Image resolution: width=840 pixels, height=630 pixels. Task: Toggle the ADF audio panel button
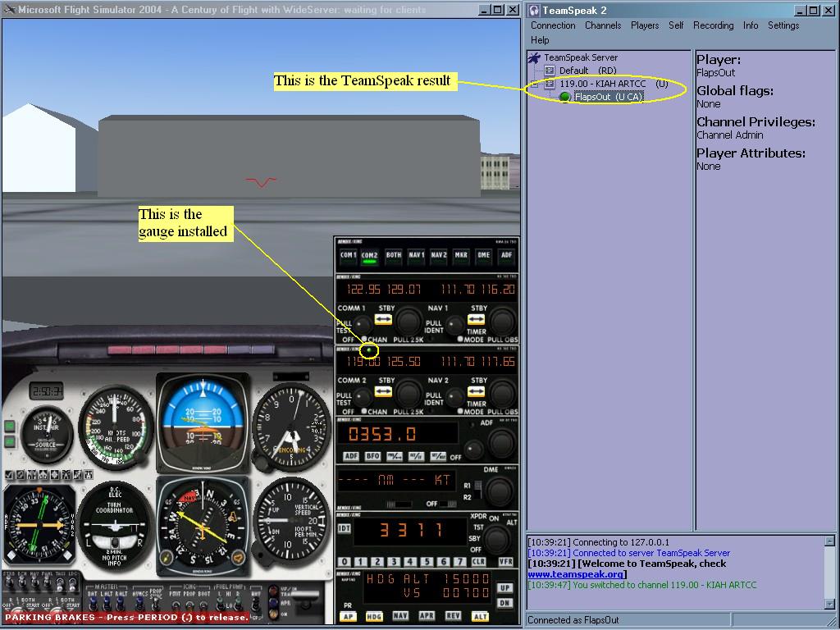pyautogui.click(x=506, y=256)
